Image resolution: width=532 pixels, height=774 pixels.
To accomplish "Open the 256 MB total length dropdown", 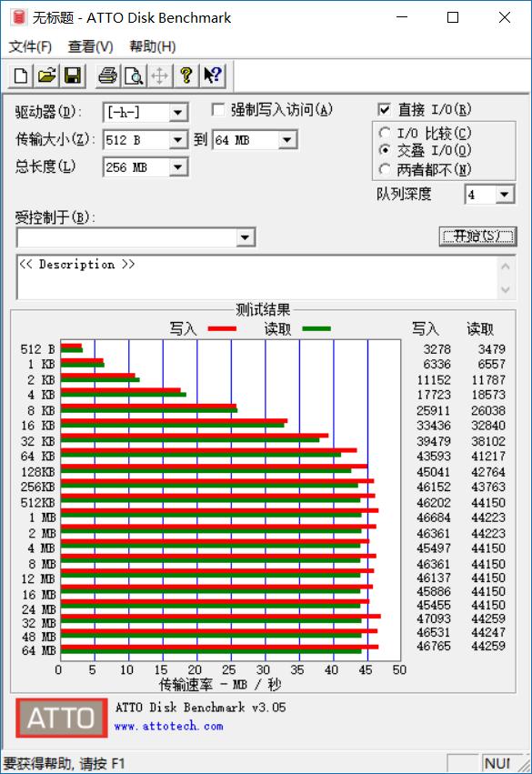I will [177, 167].
